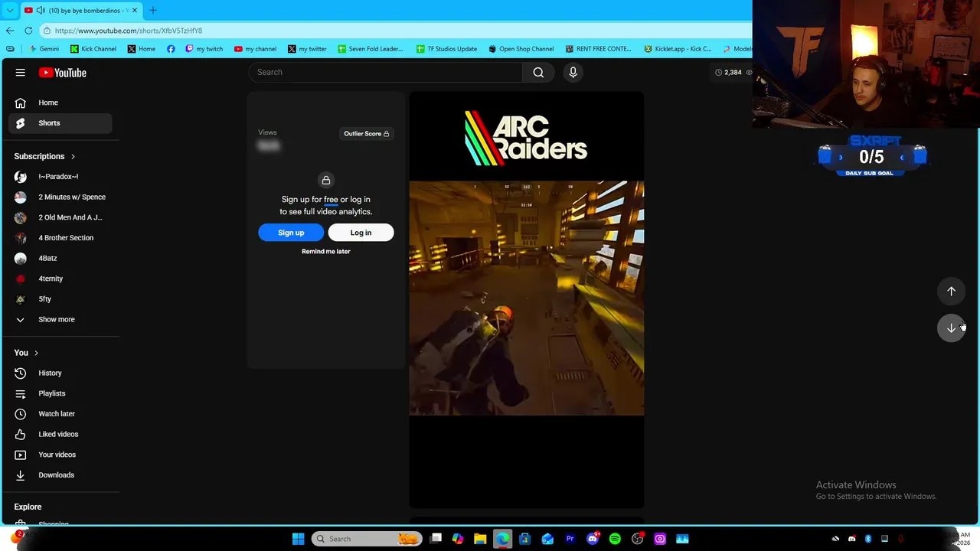Viewport: 980px width, 551px height.
Task: Expand the Subscriptions section chevron
Action: pyautogui.click(x=73, y=156)
